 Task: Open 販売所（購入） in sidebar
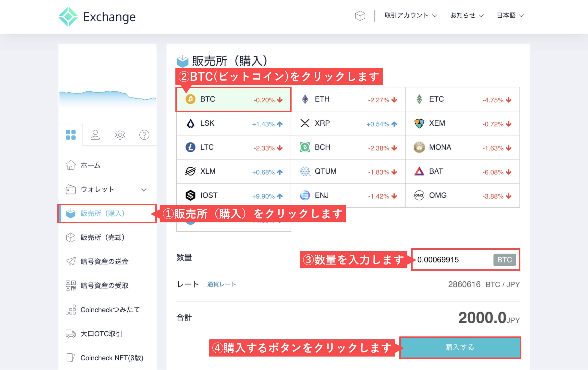(108, 214)
